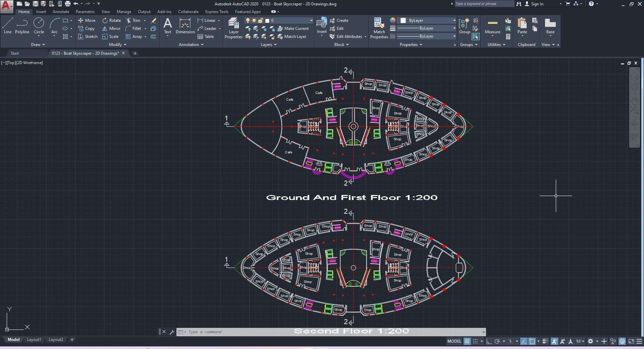Viewport: 644px width, 349px height.
Task: Open the Start file tab
Action: [15, 53]
